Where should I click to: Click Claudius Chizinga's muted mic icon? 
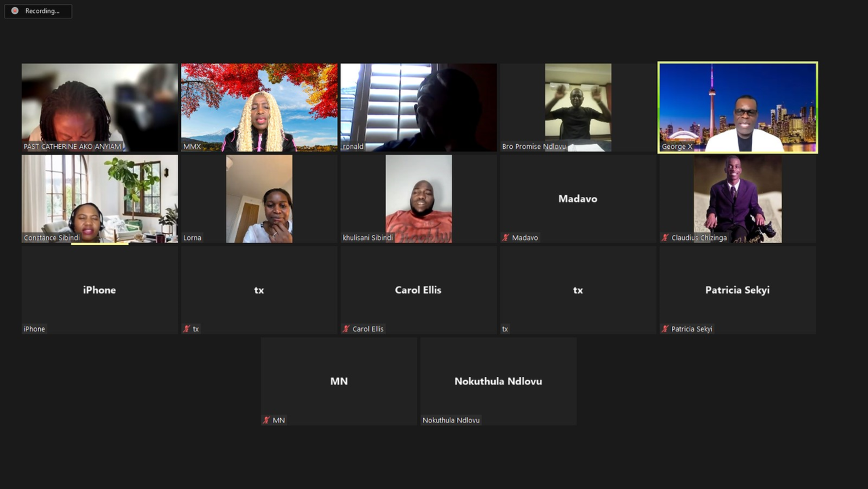(x=665, y=238)
